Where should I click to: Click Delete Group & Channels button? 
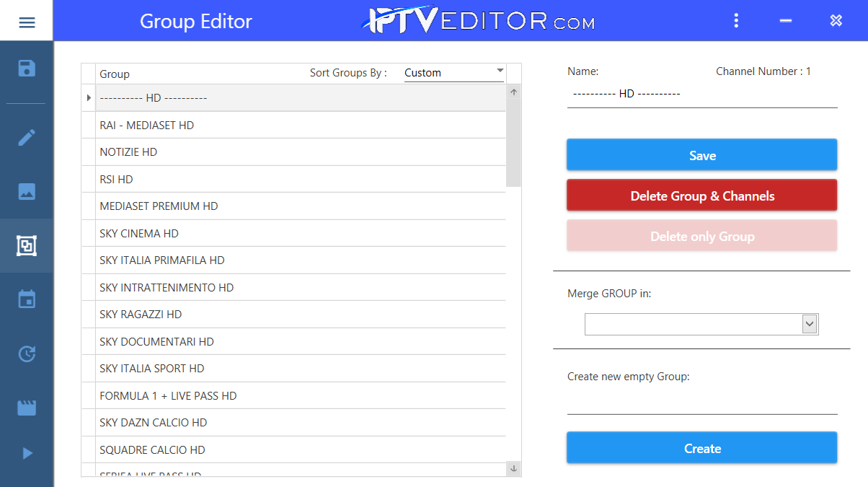click(702, 196)
